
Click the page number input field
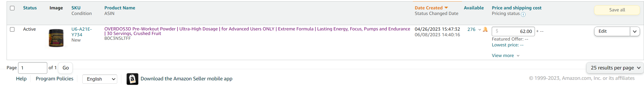(33, 68)
